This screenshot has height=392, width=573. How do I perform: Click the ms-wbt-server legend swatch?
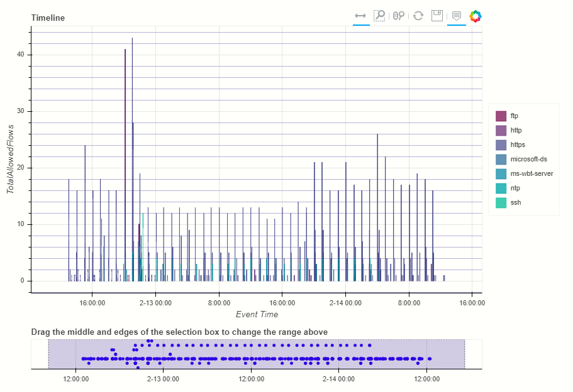tap(501, 174)
